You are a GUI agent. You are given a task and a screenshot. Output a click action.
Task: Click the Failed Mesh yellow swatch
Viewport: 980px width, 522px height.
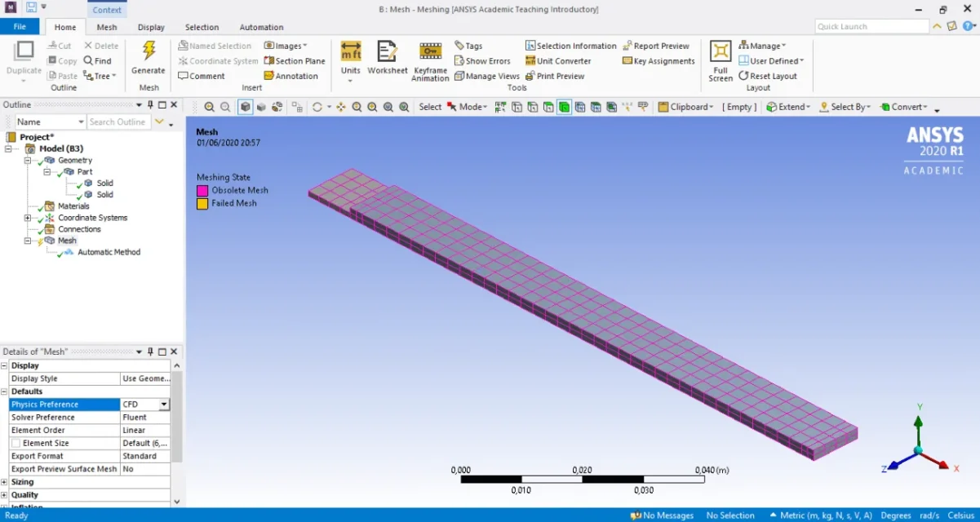pos(202,203)
